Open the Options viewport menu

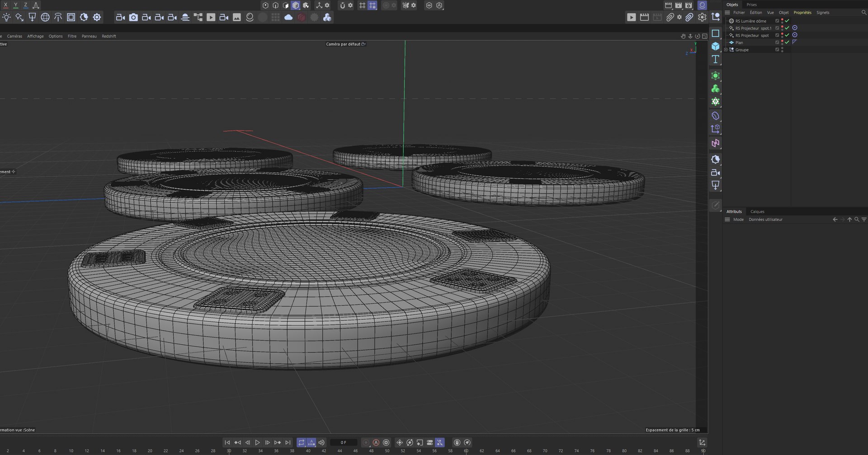click(56, 36)
